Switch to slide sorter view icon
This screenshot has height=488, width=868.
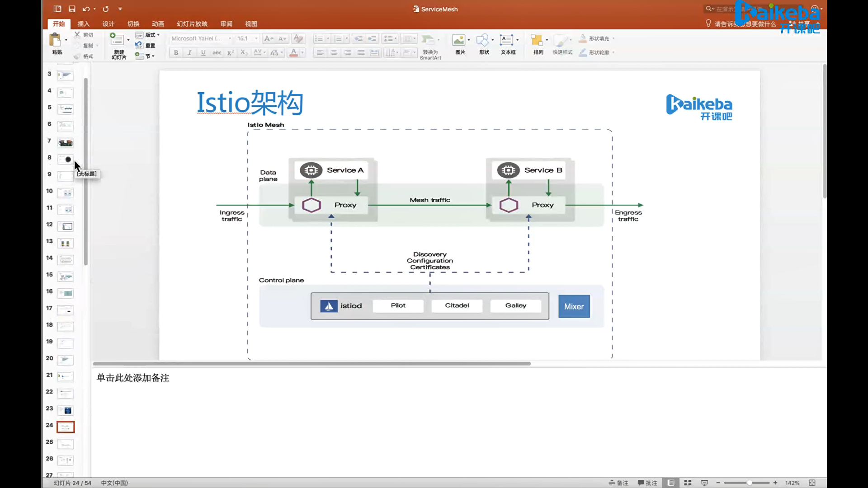688,483
